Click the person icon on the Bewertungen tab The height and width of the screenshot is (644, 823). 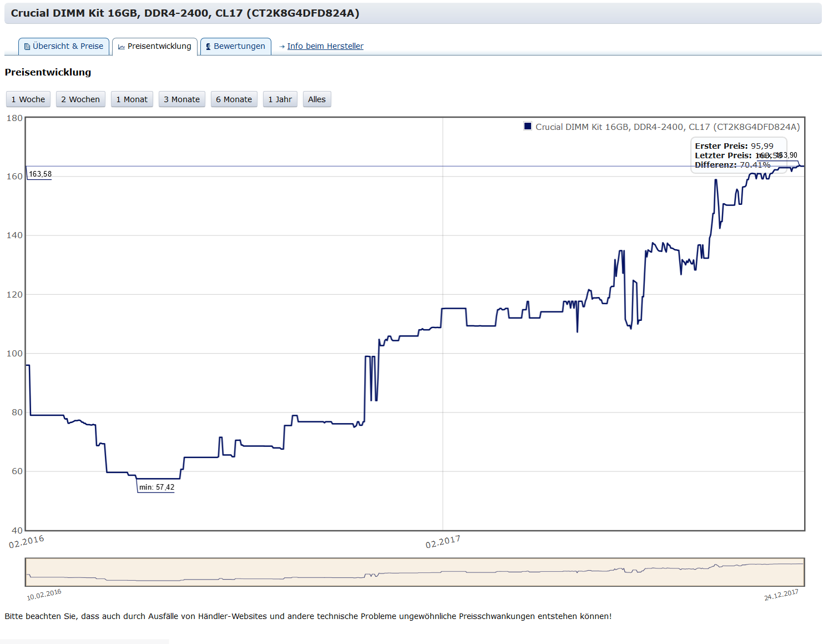coord(208,47)
